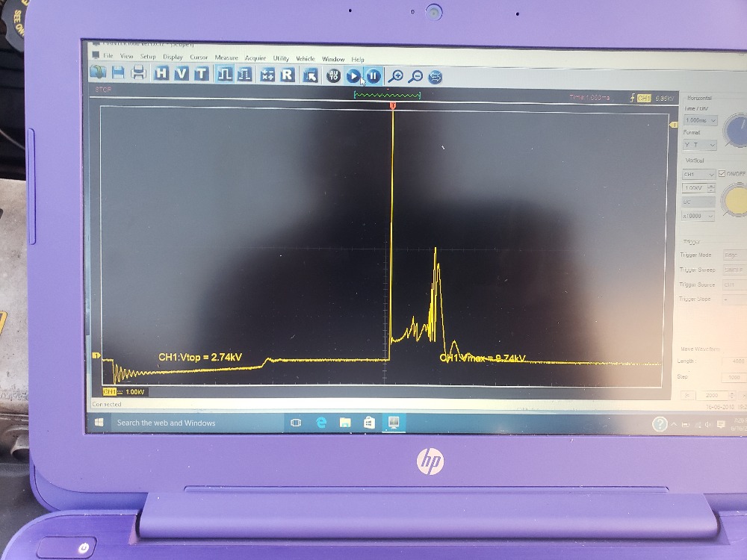Image resolution: width=747 pixels, height=560 pixels.
Task: Select the horizontal 'H' cursor button
Action: pyautogui.click(x=161, y=73)
